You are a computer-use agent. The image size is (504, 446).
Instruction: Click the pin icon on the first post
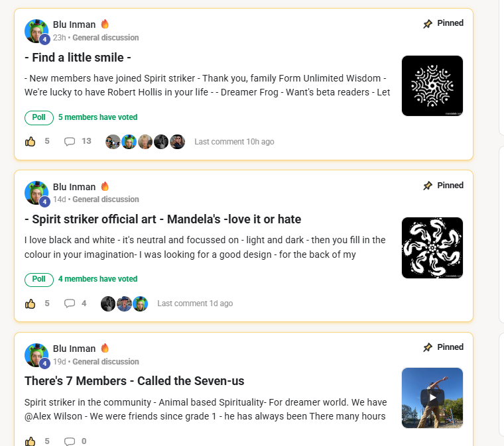tap(428, 24)
